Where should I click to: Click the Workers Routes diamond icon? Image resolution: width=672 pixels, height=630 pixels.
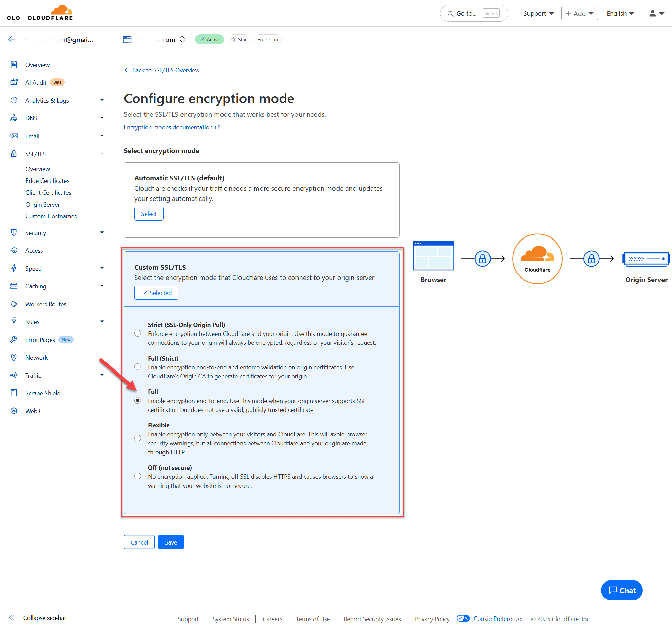(14, 304)
